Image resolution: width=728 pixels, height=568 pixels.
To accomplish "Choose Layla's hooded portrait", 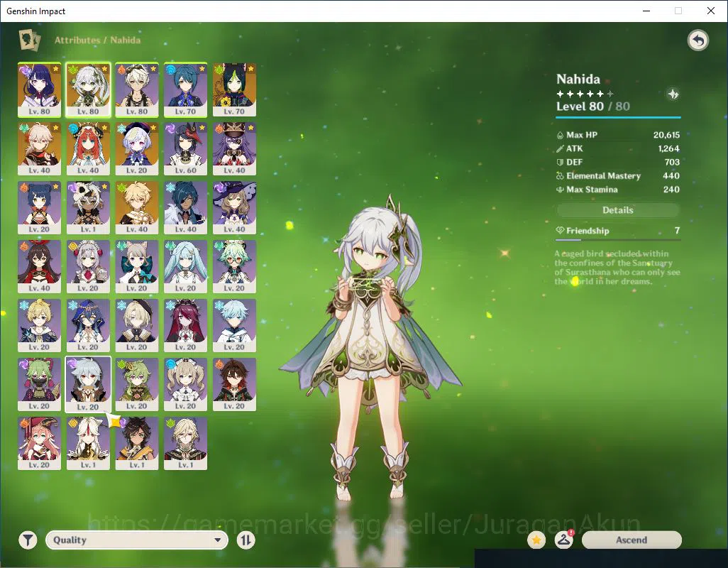I will (x=88, y=326).
